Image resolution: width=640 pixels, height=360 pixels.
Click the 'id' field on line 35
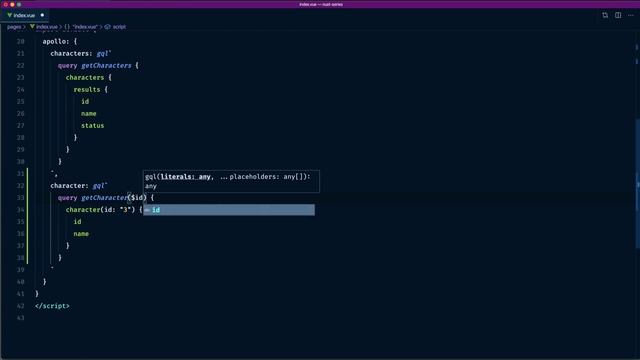pyautogui.click(x=77, y=222)
